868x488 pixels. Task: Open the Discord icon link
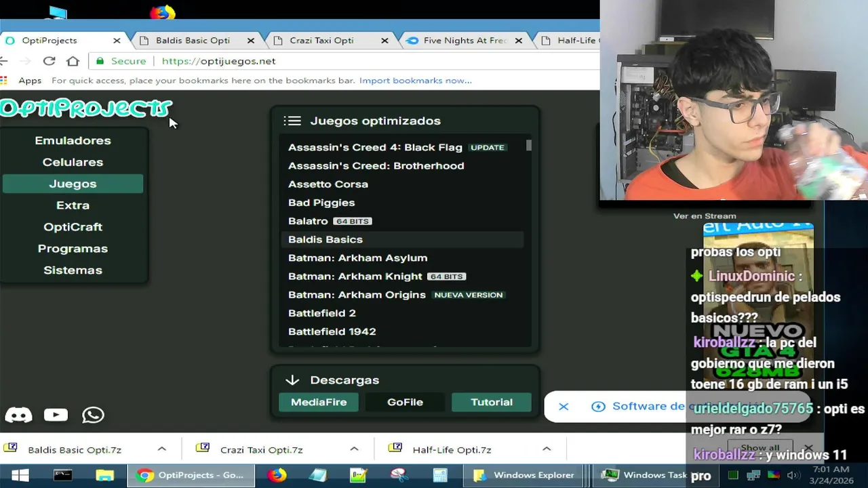coord(18,415)
